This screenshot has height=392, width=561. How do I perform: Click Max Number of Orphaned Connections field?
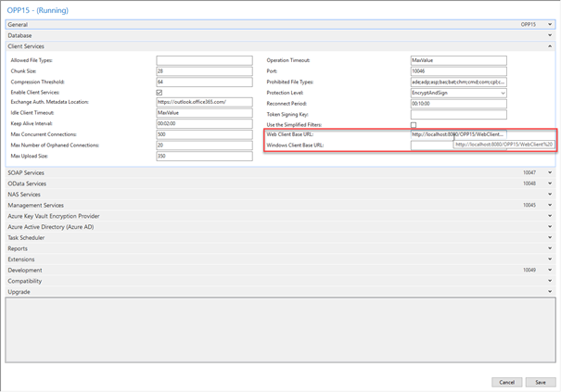click(x=204, y=145)
